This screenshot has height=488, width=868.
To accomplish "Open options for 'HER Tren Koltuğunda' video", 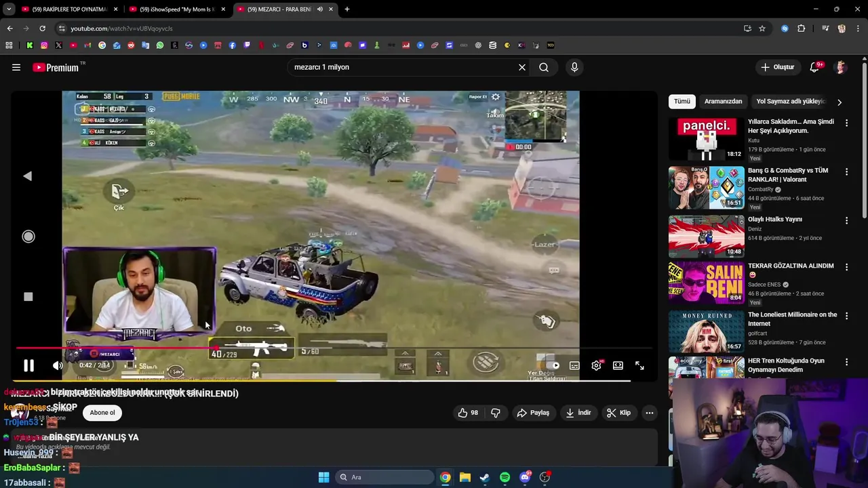I will (846, 362).
